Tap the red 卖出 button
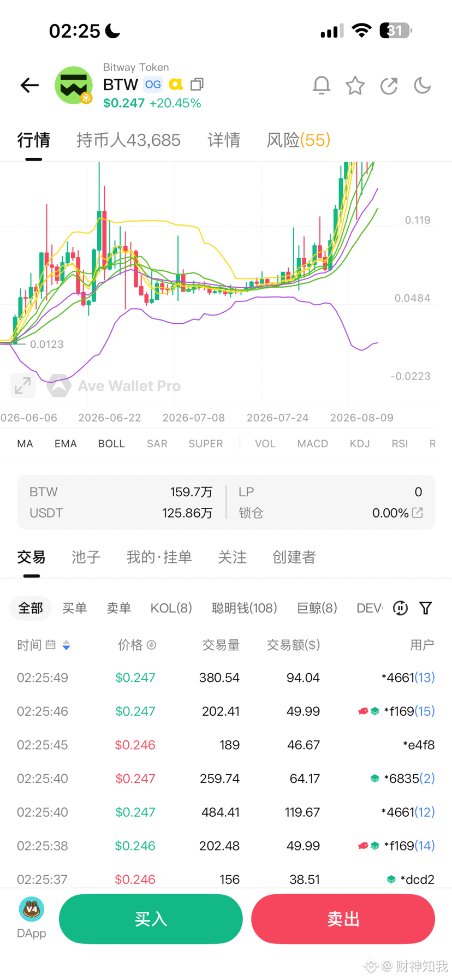The width and height of the screenshot is (452, 980). pyautogui.click(x=343, y=919)
